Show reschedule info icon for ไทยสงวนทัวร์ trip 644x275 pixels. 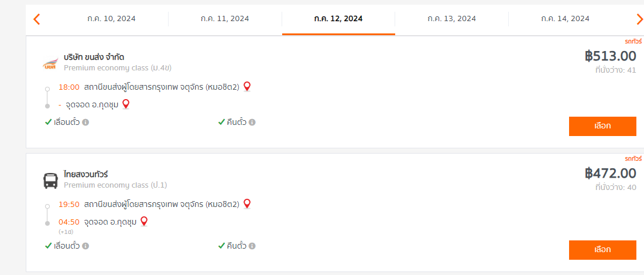[85, 246]
